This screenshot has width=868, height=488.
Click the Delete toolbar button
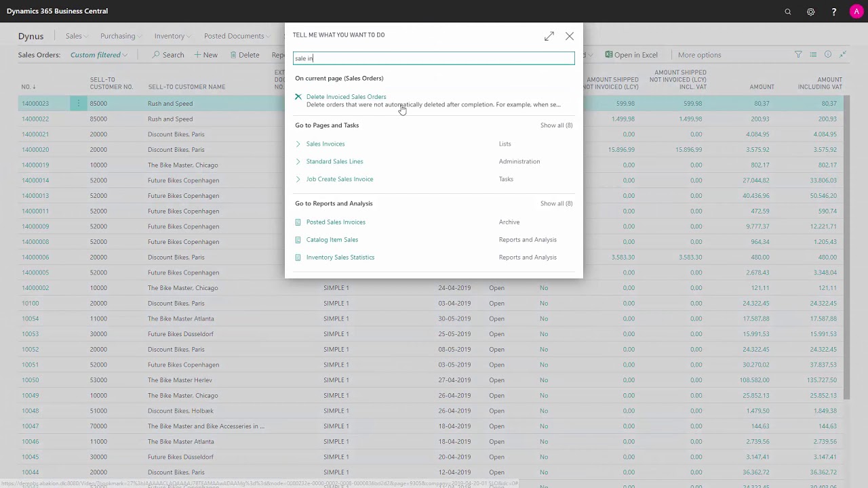[245, 55]
